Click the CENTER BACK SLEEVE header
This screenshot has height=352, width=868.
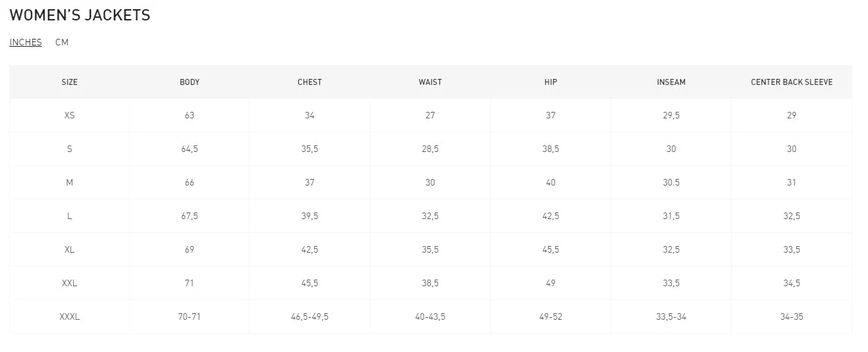792,82
